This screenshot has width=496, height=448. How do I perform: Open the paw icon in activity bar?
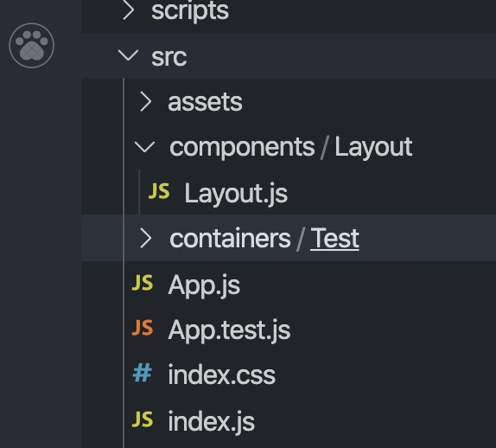tap(32, 45)
